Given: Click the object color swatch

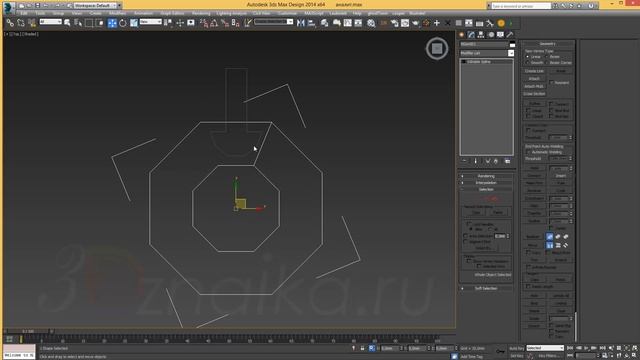Looking at the screenshot, I should point(512,44).
